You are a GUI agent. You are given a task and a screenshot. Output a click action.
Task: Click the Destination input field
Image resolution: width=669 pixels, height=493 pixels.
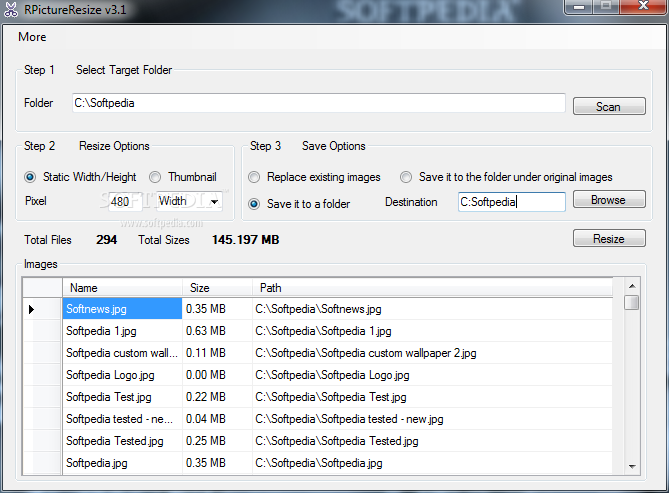[x=512, y=201]
